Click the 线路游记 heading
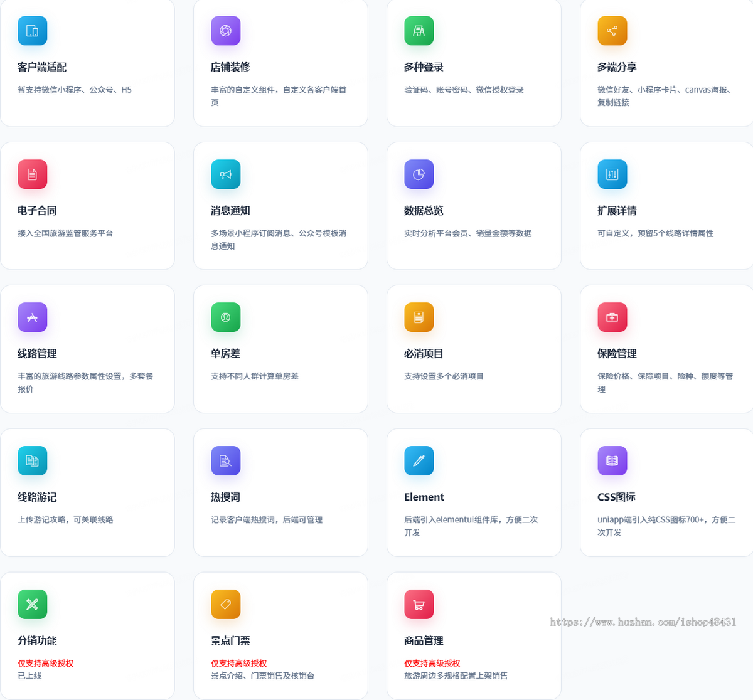Screen dimensions: 753x700 click(x=37, y=497)
